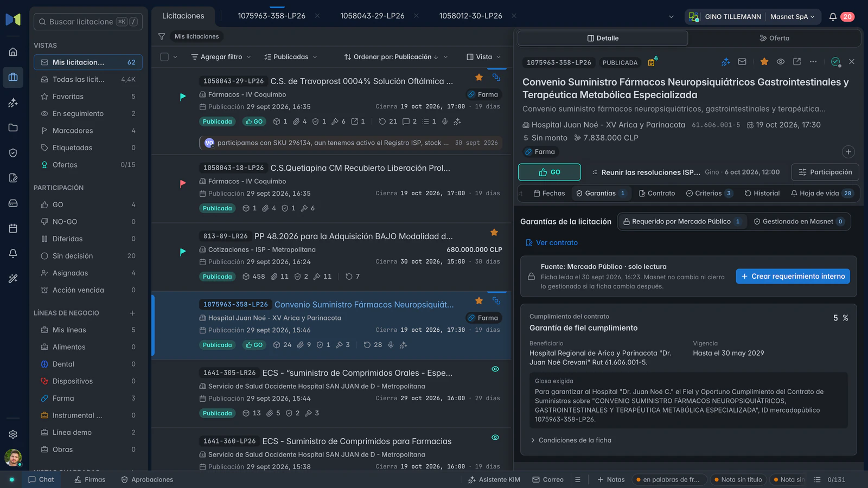Open the three-dots more menu in detail header
This screenshot has height=488, width=868.
click(813, 62)
